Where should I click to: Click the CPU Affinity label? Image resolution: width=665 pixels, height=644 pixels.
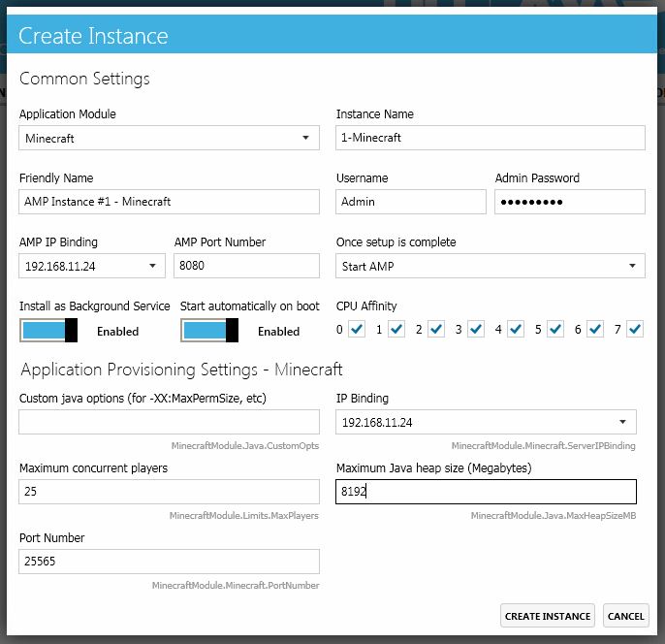point(366,306)
